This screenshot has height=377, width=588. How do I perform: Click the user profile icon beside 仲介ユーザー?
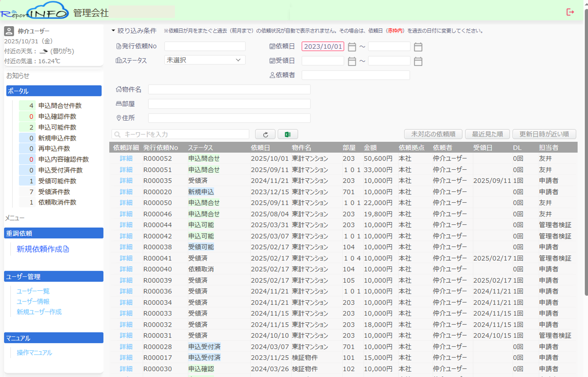(x=8, y=30)
